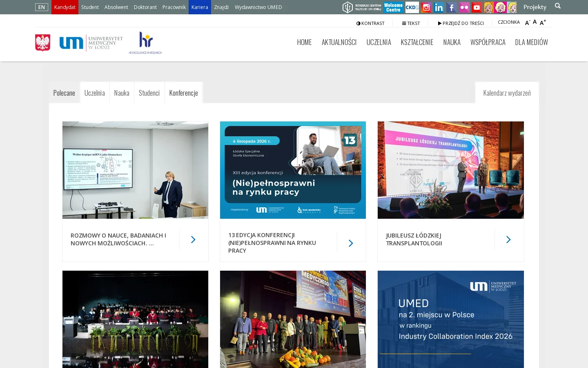Viewport: 588px width, 368px height.
Task: Open the Pracownik section
Action: tap(174, 7)
